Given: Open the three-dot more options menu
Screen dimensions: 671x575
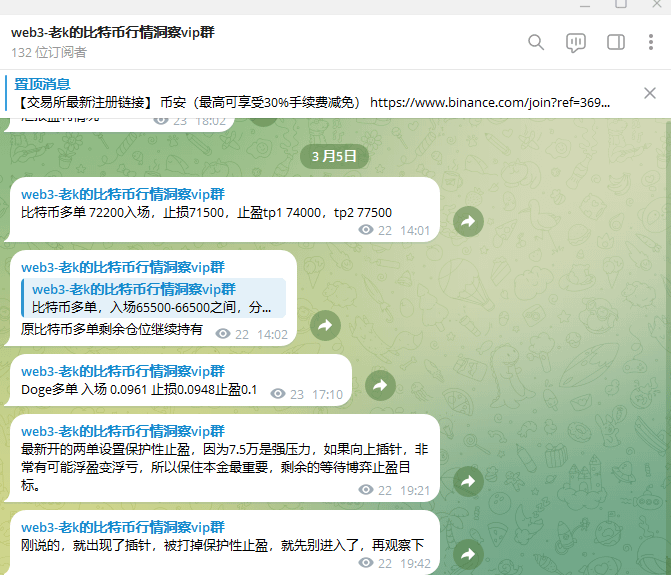Looking at the screenshot, I should [x=651, y=42].
